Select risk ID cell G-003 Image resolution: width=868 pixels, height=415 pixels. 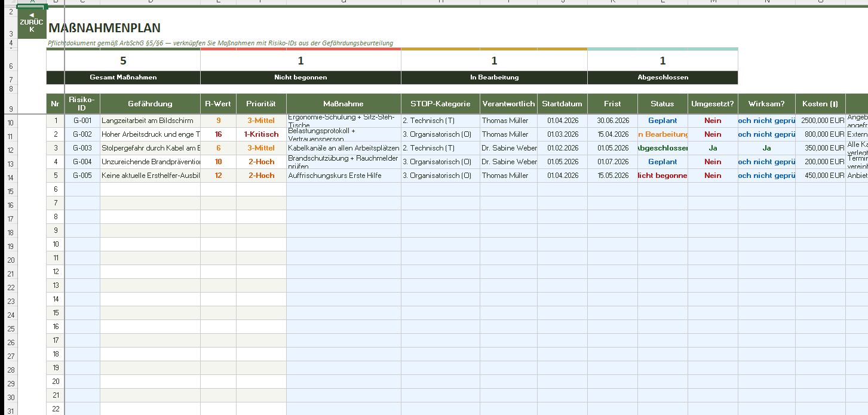pyautogui.click(x=82, y=148)
